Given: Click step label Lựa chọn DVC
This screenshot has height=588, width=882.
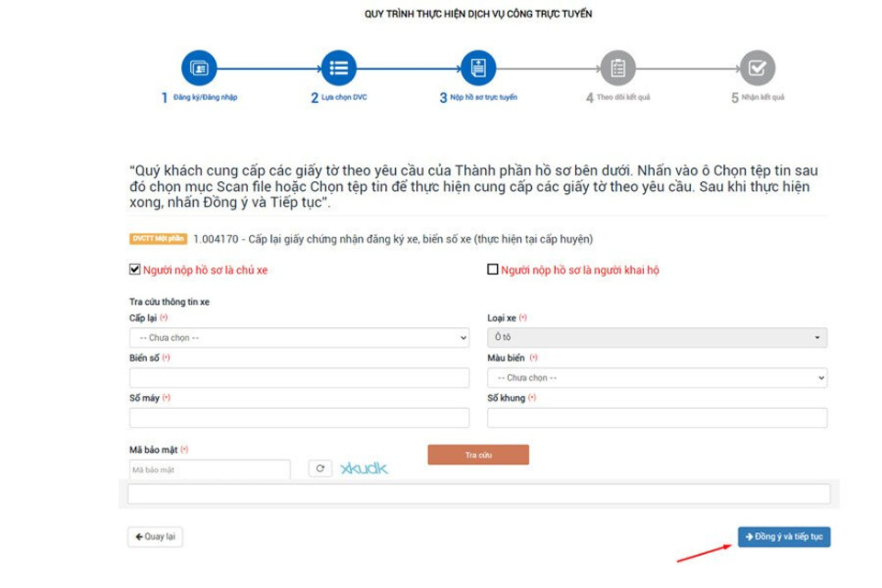Looking at the screenshot, I should [x=344, y=97].
